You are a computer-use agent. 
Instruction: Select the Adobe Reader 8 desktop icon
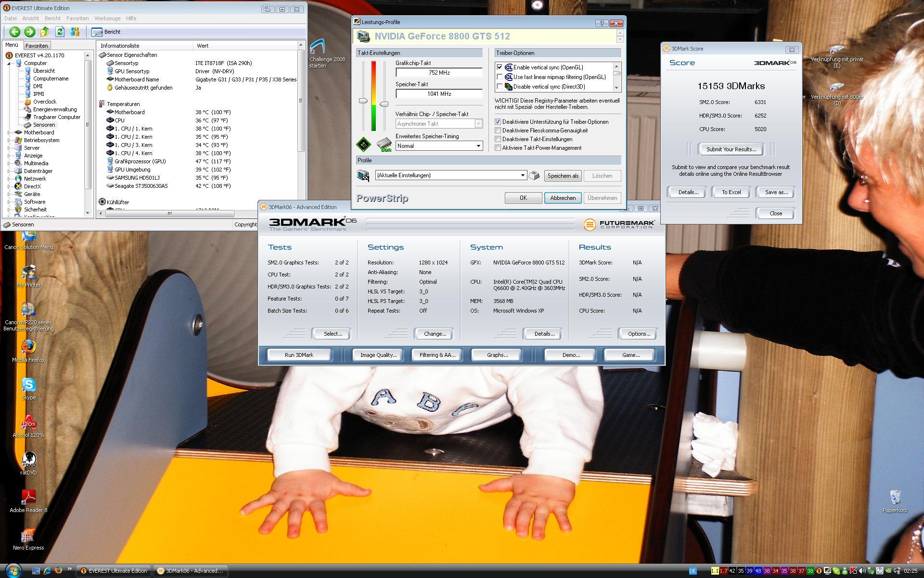click(29, 501)
